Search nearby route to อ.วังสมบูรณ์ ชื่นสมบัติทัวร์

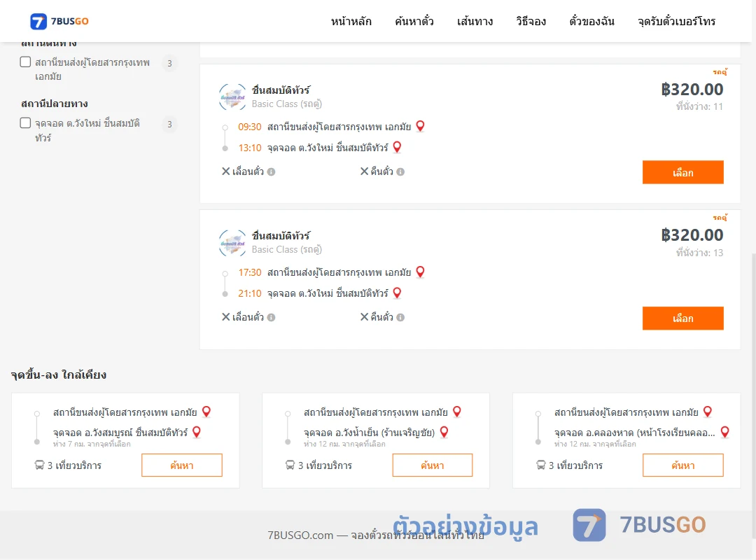[x=182, y=465]
